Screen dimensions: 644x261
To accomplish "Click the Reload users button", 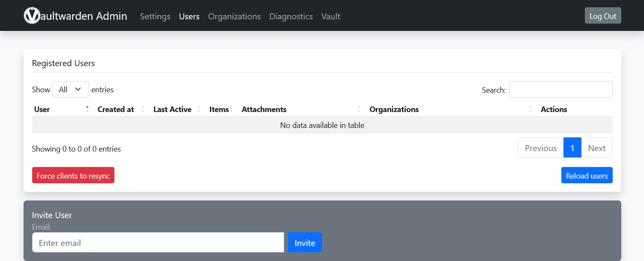I will pyautogui.click(x=587, y=175).
